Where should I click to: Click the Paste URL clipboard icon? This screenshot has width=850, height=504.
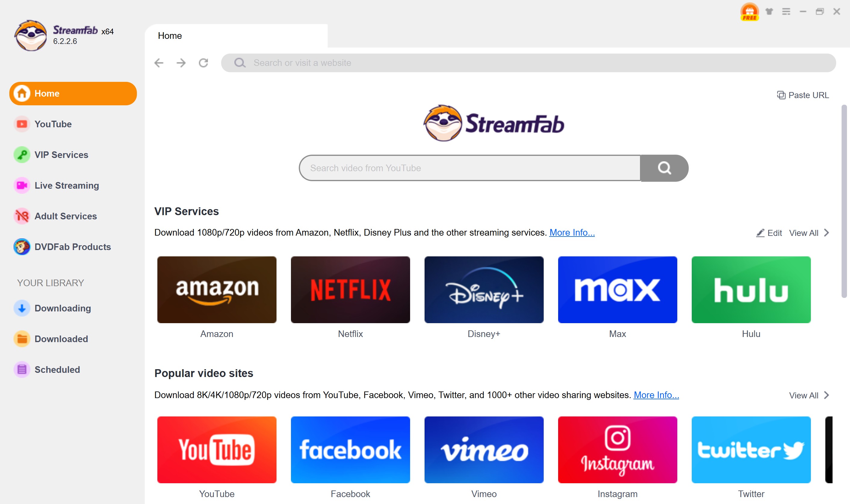coord(781,95)
